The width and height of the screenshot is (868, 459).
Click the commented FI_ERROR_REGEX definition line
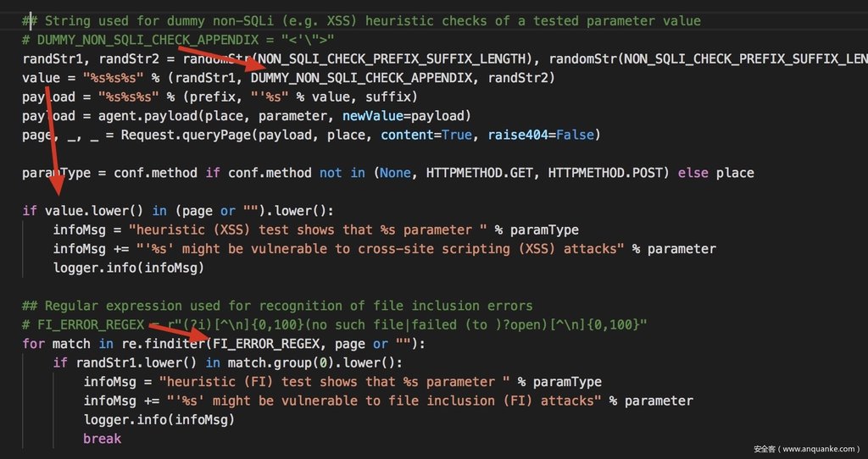pyautogui.click(x=335, y=324)
